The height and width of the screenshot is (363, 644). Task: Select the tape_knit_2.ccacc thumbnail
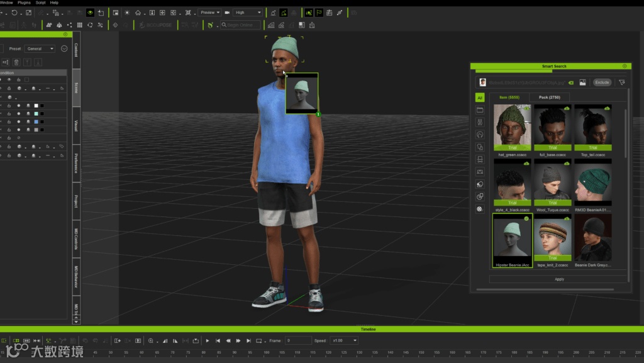pos(552,238)
